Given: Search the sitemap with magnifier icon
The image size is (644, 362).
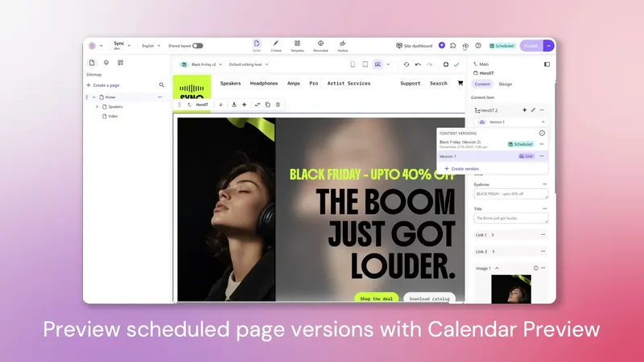Looking at the screenshot, I should click(162, 85).
